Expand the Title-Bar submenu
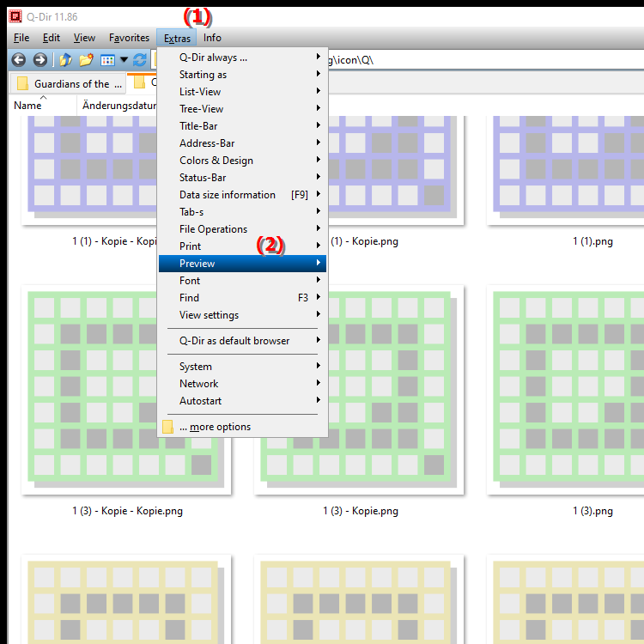This screenshot has width=644, height=644. pyautogui.click(x=242, y=126)
